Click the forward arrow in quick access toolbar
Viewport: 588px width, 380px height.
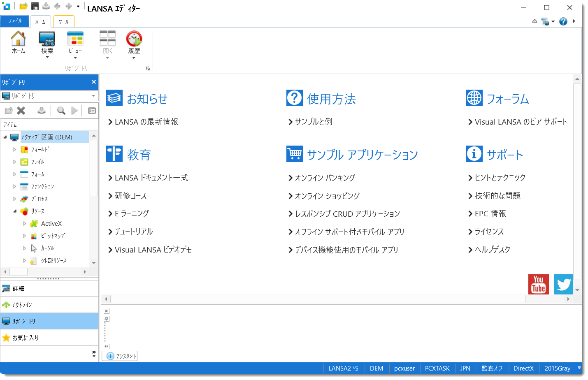point(68,6)
